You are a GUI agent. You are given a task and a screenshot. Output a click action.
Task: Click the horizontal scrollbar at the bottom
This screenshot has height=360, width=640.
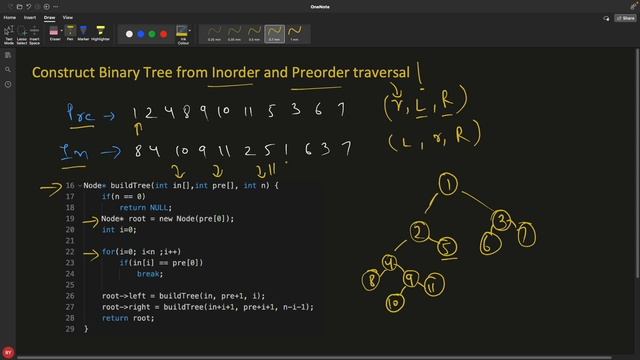click(314, 358)
